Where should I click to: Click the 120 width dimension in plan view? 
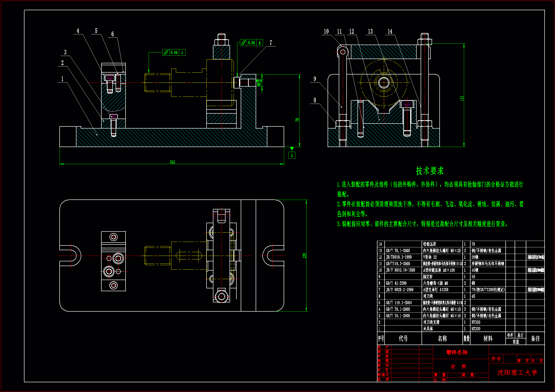tap(304, 256)
